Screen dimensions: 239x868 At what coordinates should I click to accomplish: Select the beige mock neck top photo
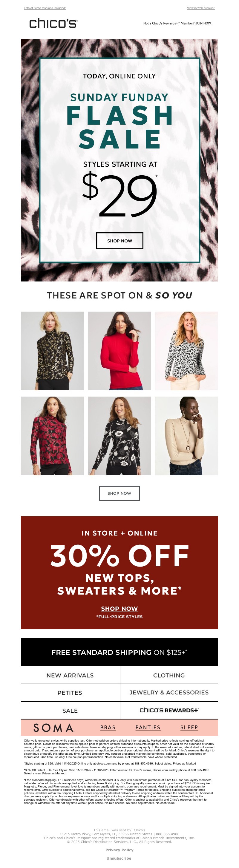point(186,436)
